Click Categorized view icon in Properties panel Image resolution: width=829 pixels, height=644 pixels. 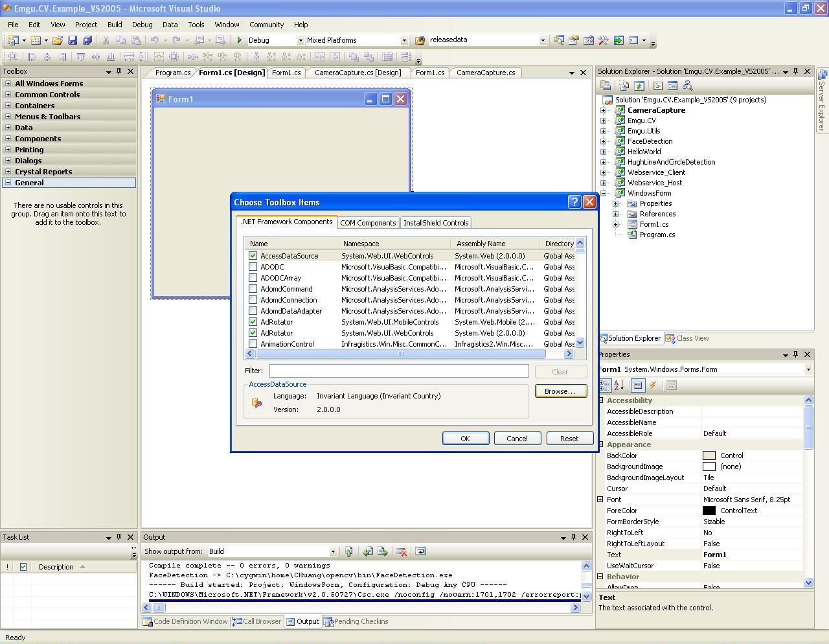[605, 385]
